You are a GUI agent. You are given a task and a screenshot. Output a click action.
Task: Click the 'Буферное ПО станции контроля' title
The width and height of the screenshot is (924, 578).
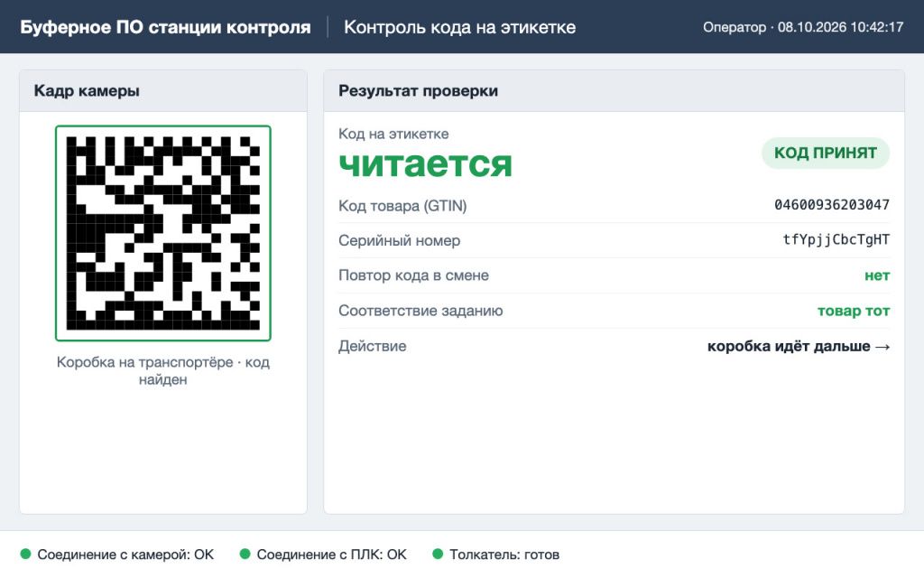click(x=166, y=27)
